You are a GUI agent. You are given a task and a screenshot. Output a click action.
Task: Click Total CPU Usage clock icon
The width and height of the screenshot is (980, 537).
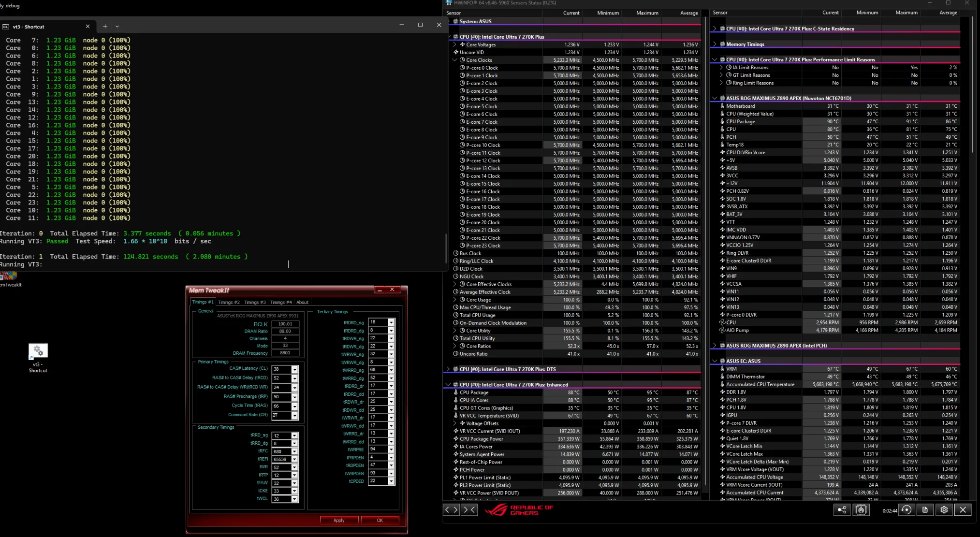456,315
